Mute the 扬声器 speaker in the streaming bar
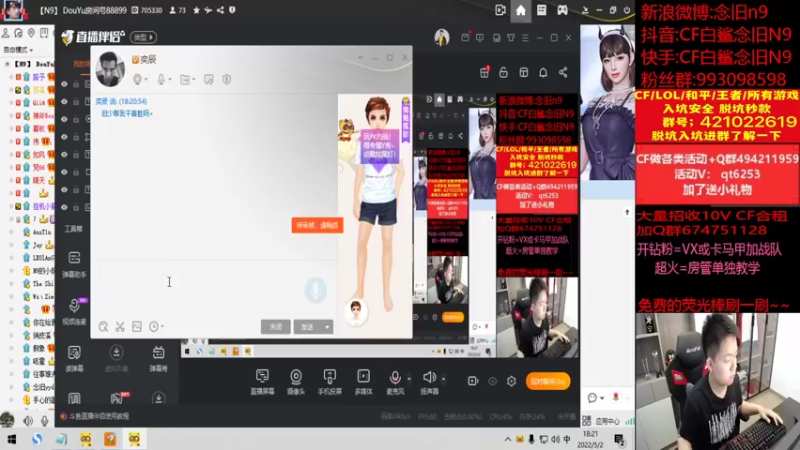Viewport: 800px width, 450px height. [x=429, y=382]
